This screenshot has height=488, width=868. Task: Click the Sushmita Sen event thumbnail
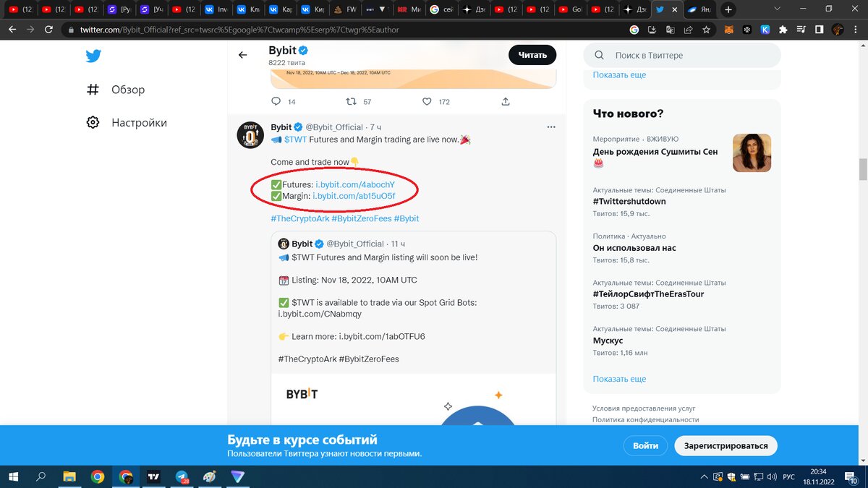tap(752, 153)
